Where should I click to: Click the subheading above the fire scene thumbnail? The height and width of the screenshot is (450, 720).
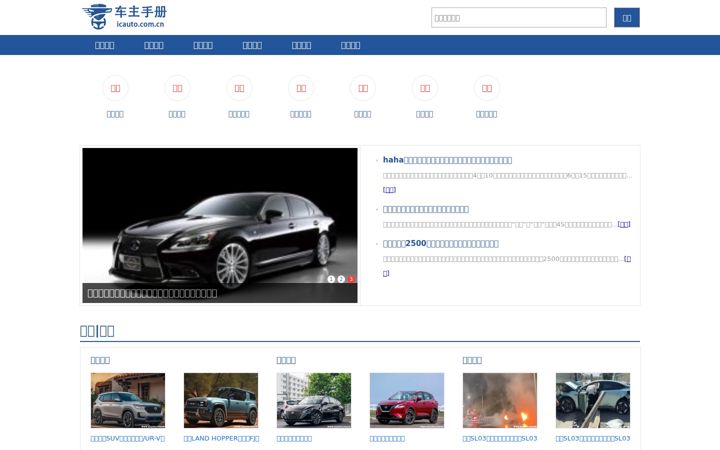click(472, 360)
